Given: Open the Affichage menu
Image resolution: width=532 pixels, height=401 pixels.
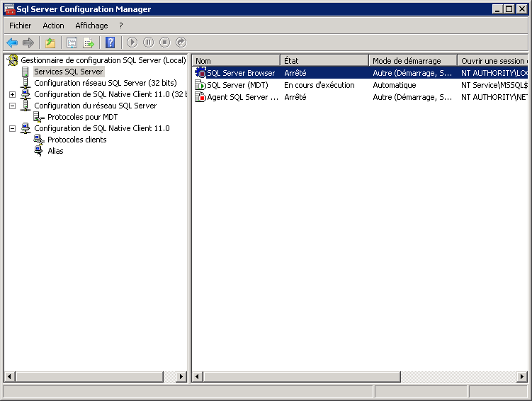Looking at the screenshot, I should [91, 26].
